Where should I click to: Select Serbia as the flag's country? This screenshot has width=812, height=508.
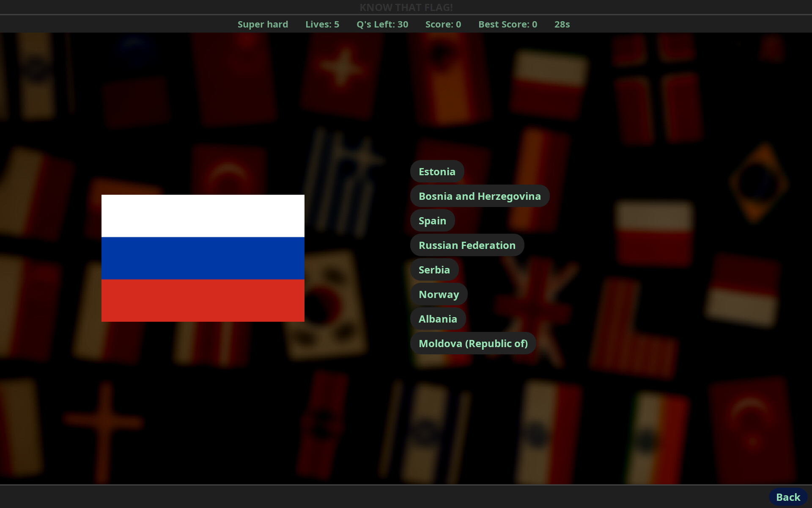pyautogui.click(x=434, y=269)
